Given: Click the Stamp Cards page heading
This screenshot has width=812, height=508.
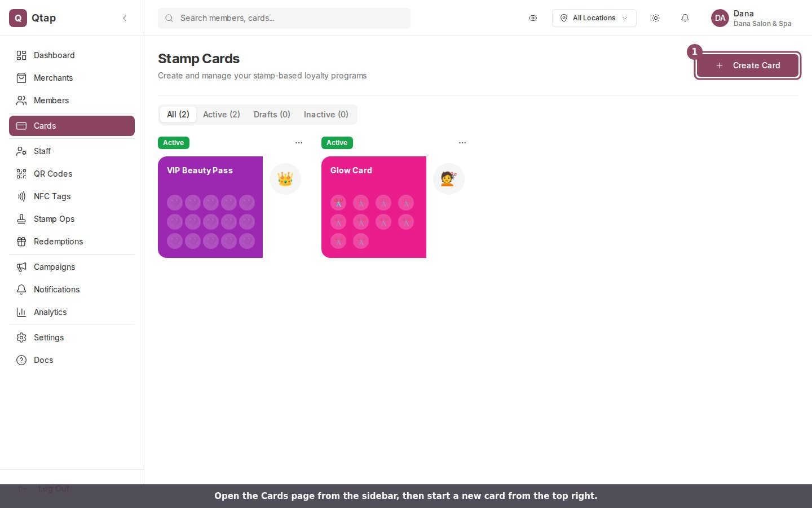Looking at the screenshot, I should click(198, 59).
